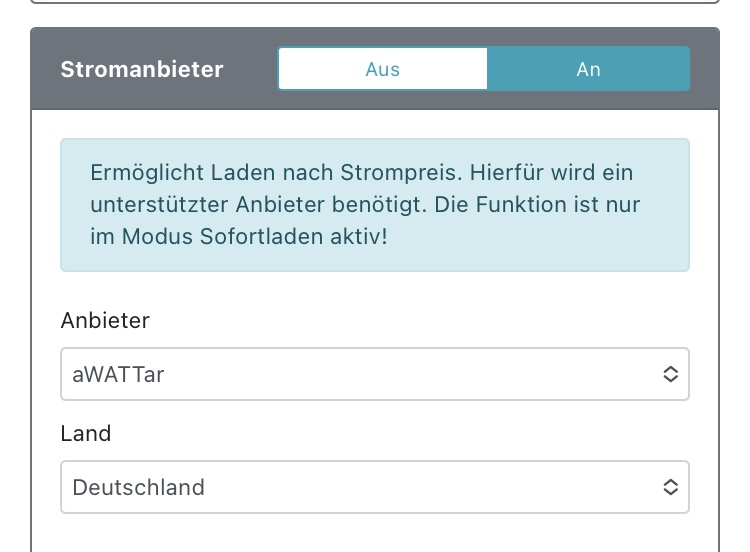Click the word Strompreis in the notice
This screenshot has width=750, height=552.
pos(364,172)
